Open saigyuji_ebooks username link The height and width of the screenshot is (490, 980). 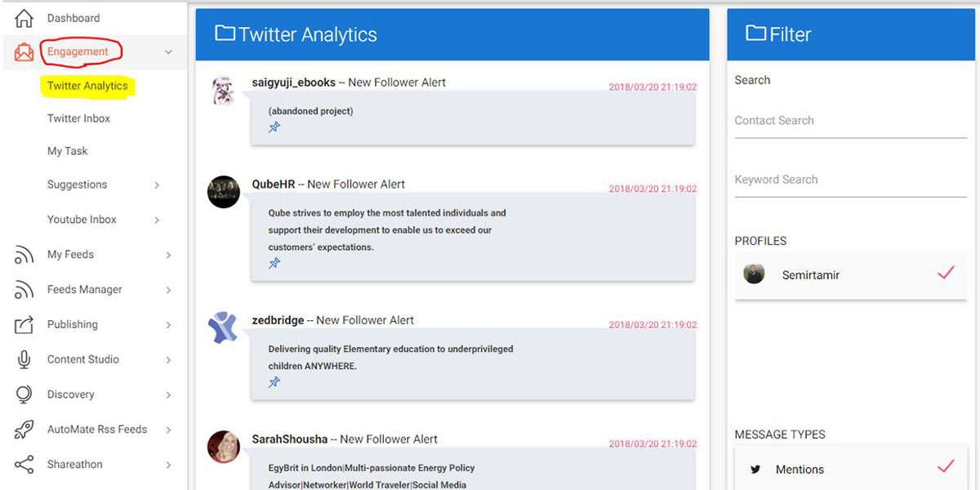[293, 82]
